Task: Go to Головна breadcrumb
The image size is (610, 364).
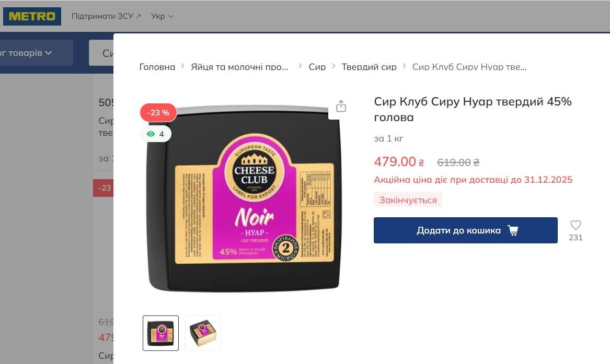Action: 157,67
